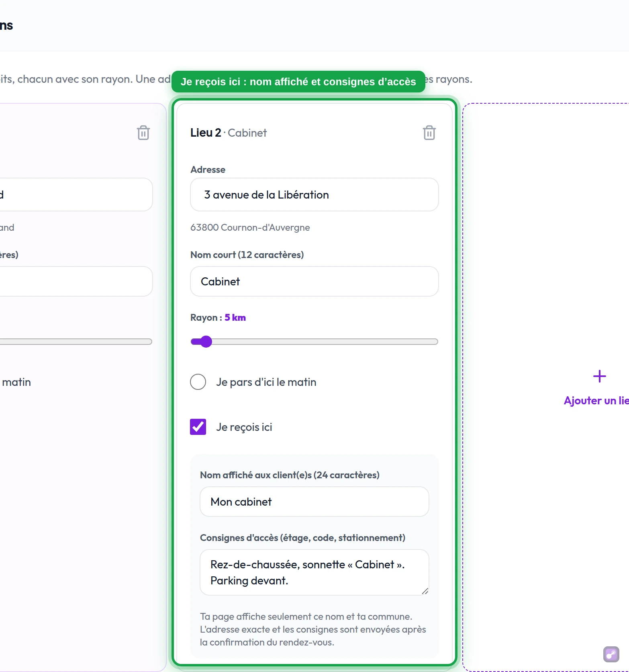Focus the Adresse field '3 avenue de la Libération'
The image size is (629, 672).
314,195
